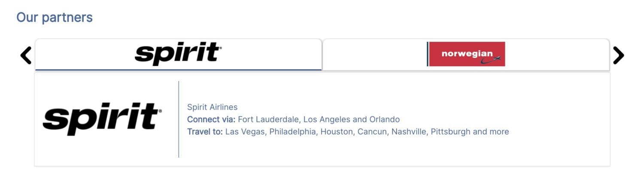Click the red Norwegian logo image
The width and height of the screenshot is (644, 177).
click(466, 54)
